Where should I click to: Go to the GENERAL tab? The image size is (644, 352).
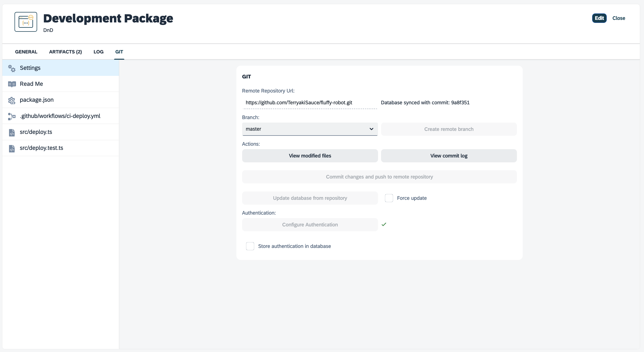click(x=26, y=52)
